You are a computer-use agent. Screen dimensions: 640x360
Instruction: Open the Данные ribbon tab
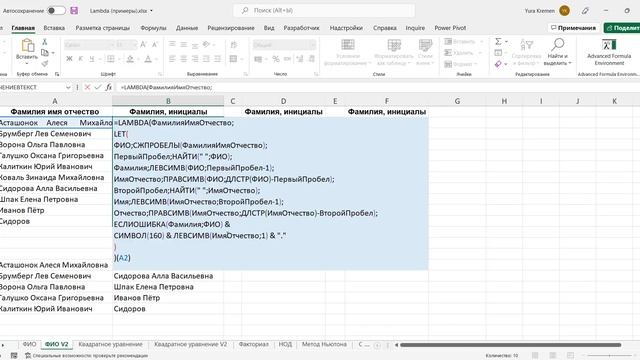click(x=187, y=28)
